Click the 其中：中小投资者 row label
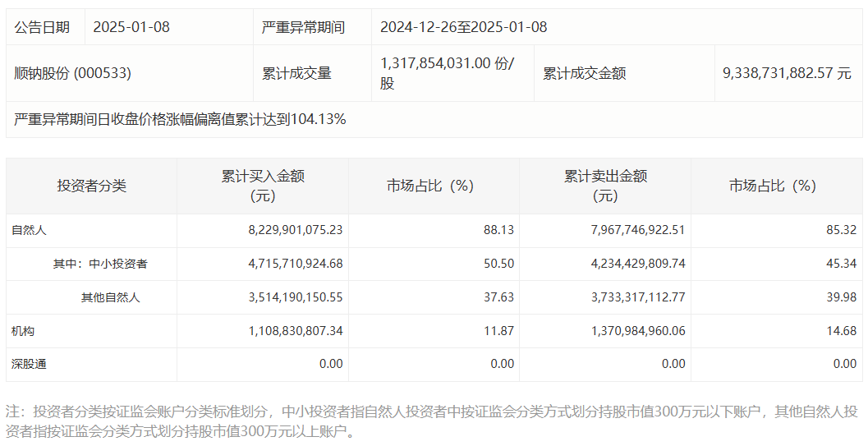868x446 pixels. coord(100,264)
